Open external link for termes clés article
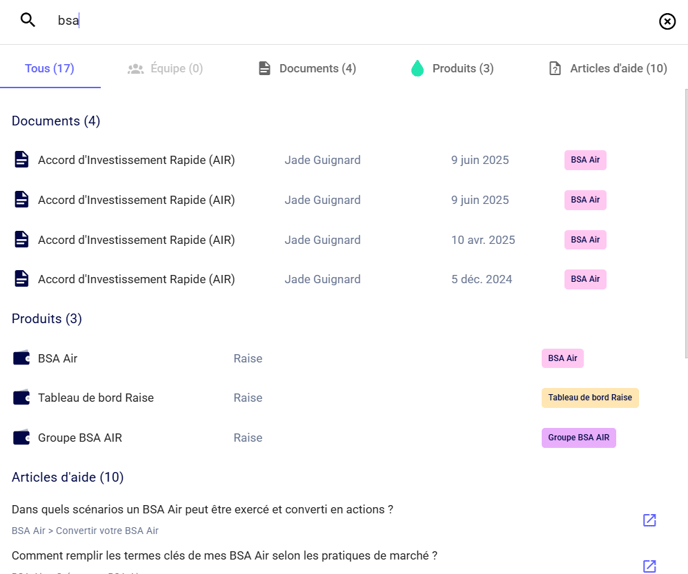 tap(649, 565)
